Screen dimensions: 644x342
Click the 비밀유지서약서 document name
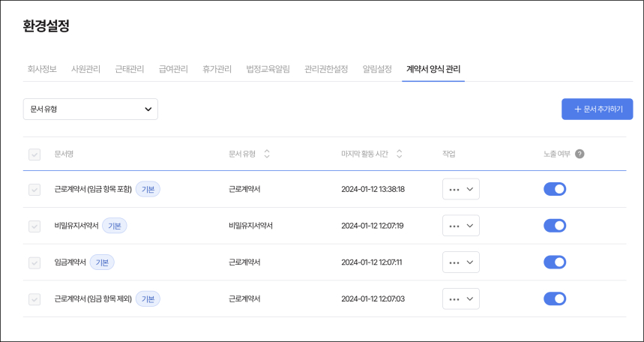click(x=76, y=226)
